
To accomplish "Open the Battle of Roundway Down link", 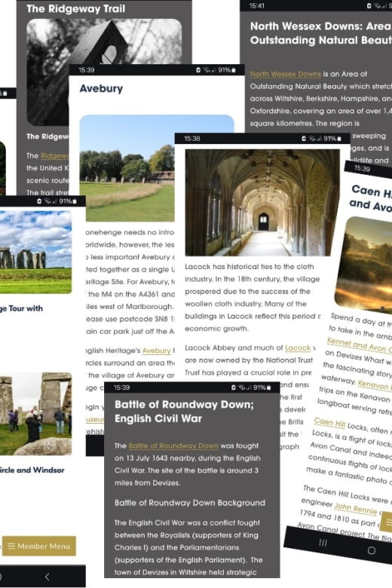I will [173, 446].
